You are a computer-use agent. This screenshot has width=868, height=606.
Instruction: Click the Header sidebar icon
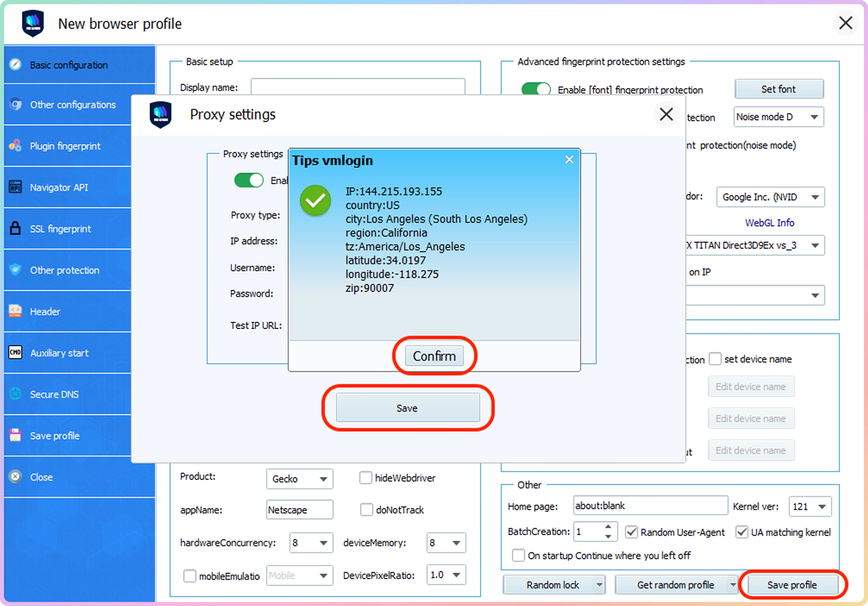pyautogui.click(x=15, y=311)
